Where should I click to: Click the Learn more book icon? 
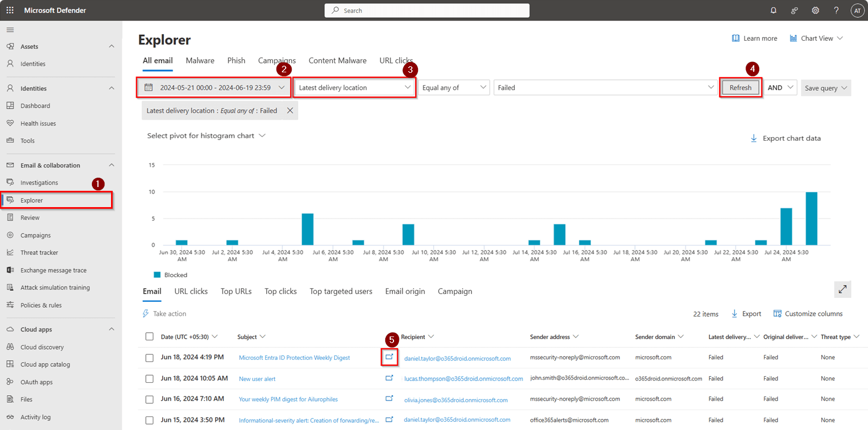pyautogui.click(x=736, y=38)
